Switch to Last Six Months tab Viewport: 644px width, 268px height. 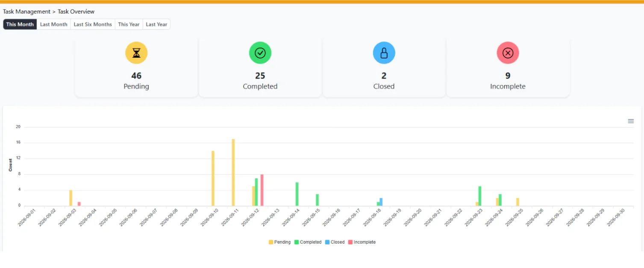93,24
